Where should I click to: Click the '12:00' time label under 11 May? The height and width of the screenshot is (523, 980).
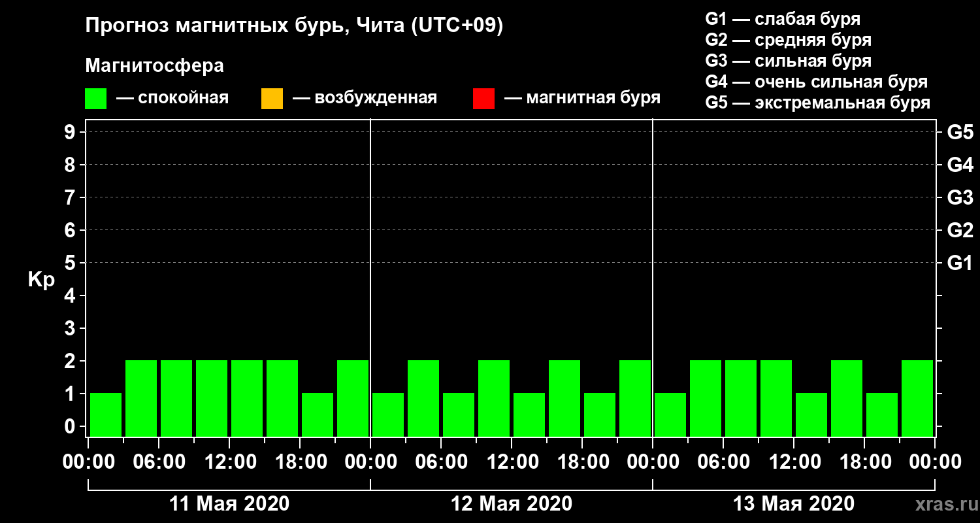pos(230,462)
